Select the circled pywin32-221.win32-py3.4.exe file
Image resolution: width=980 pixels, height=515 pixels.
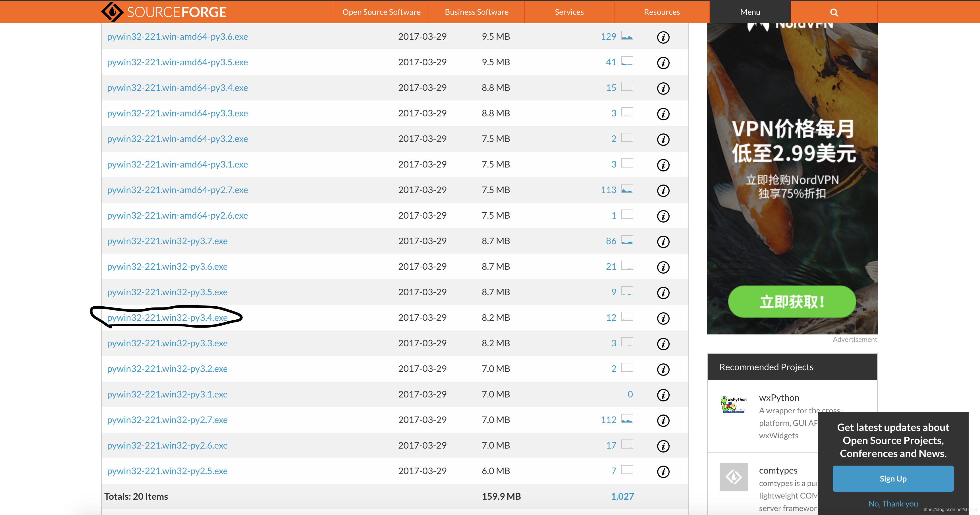[167, 317]
